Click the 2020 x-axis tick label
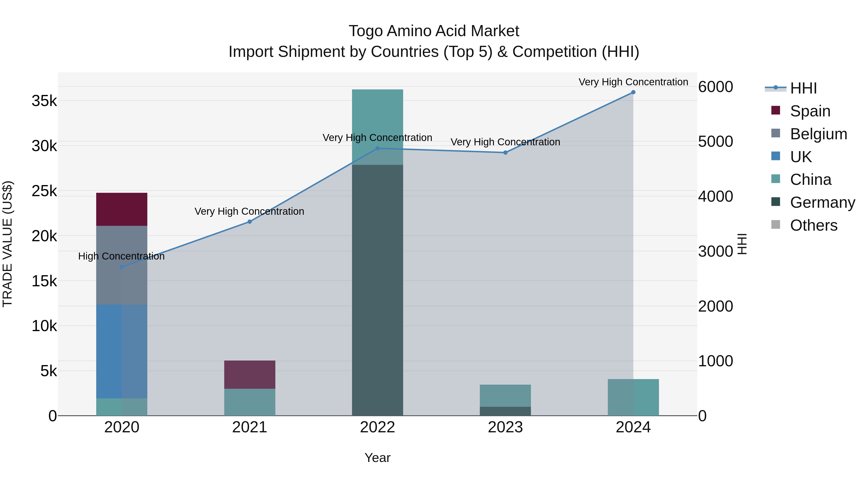 pos(122,427)
